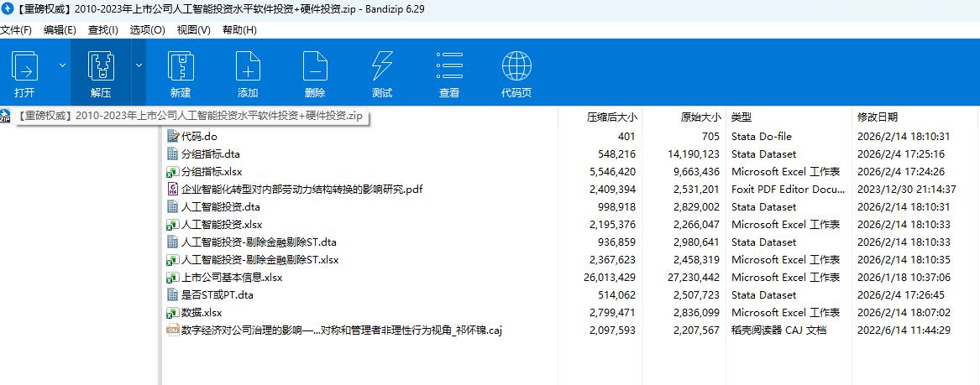980x385 pixels.
Task: Click the dataset icon beside 人工智能投资-剔除金融剔除ST.dta
Action: 173,242
